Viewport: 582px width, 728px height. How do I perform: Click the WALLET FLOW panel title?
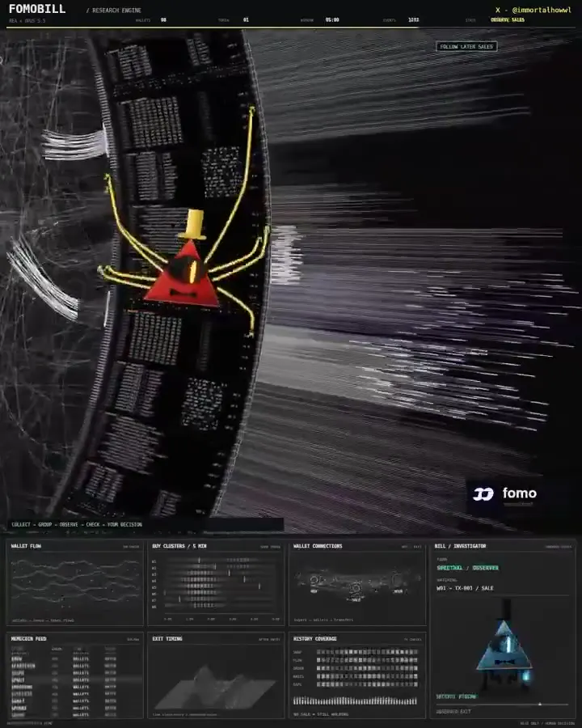26,546
